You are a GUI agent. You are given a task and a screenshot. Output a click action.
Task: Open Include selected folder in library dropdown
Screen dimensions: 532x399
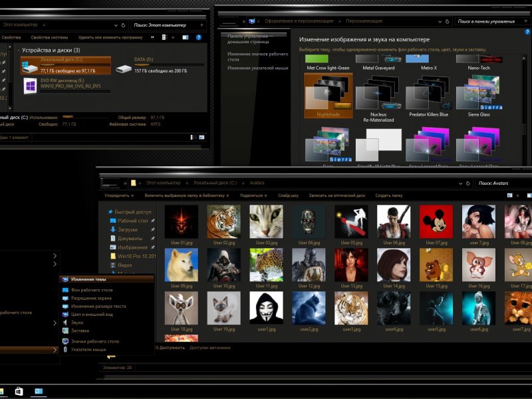click(x=187, y=196)
